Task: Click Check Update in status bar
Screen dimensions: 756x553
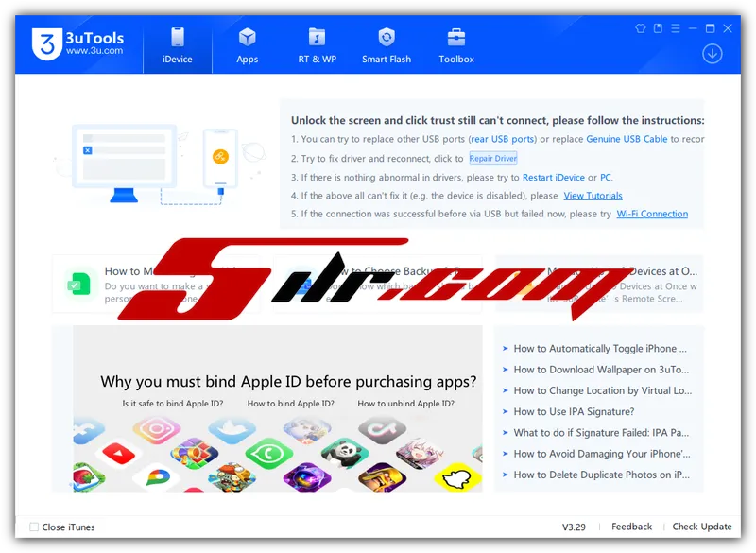Action: [x=702, y=527]
